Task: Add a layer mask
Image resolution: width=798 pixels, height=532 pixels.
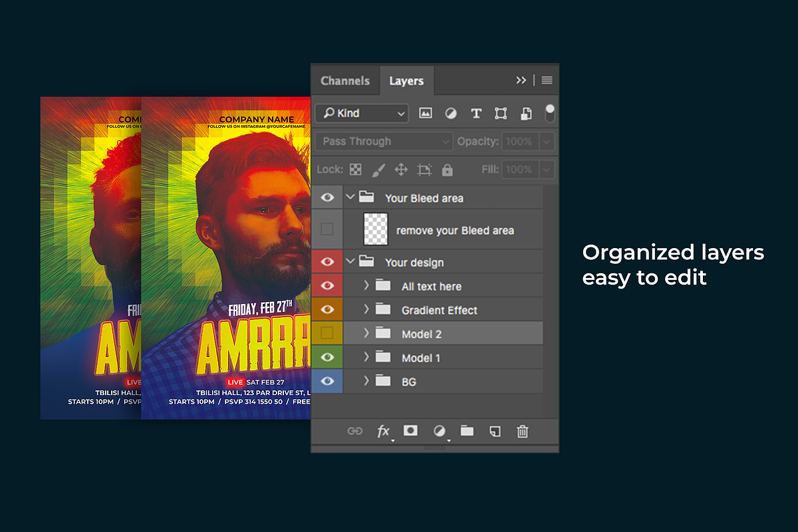Action: pos(411,430)
